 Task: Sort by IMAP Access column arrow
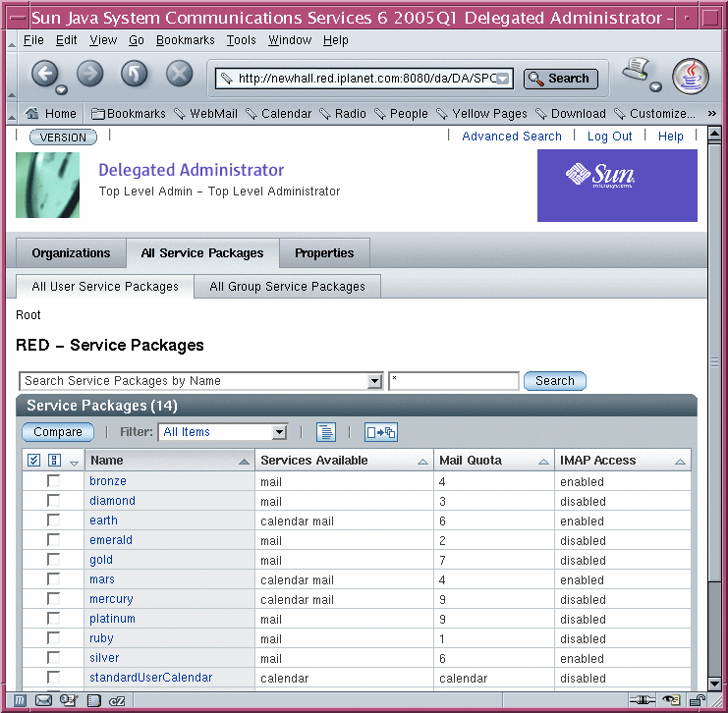pos(680,462)
